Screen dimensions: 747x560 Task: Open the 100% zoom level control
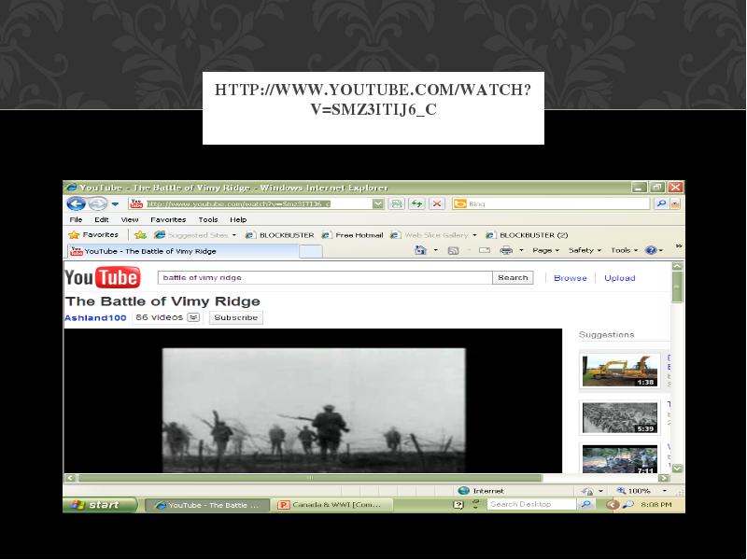[x=641, y=491]
